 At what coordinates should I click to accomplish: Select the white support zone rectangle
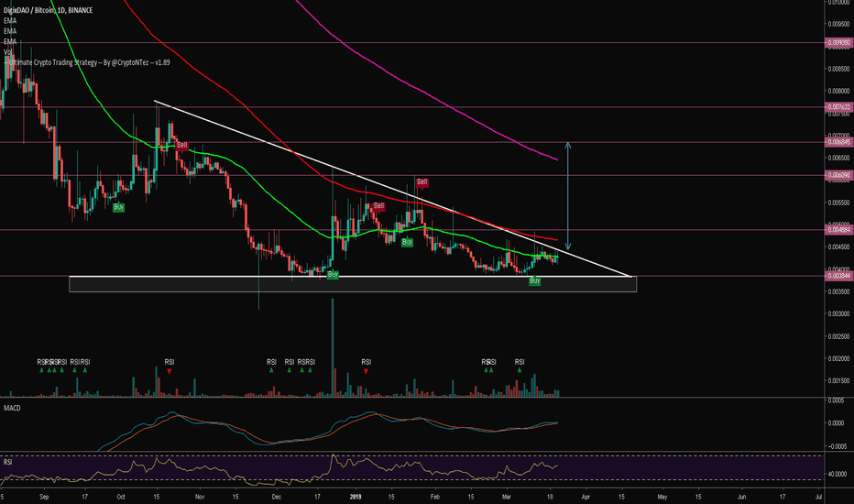pos(353,284)
